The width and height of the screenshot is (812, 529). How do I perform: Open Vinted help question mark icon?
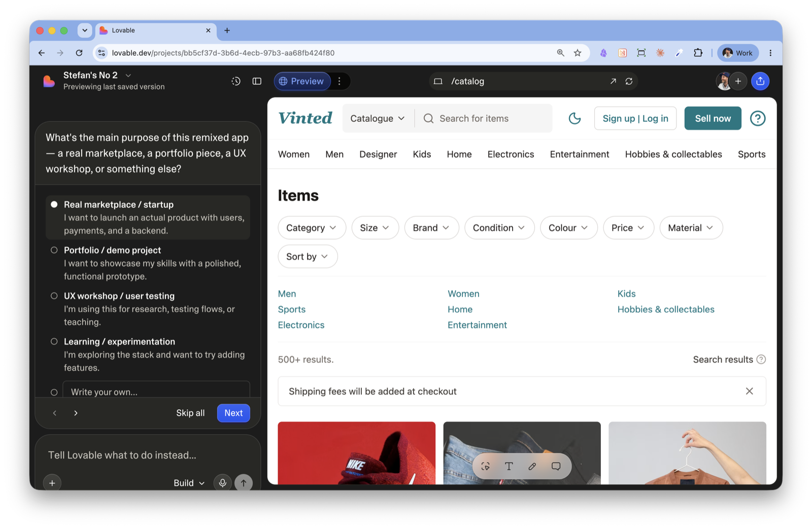(758, 118)
